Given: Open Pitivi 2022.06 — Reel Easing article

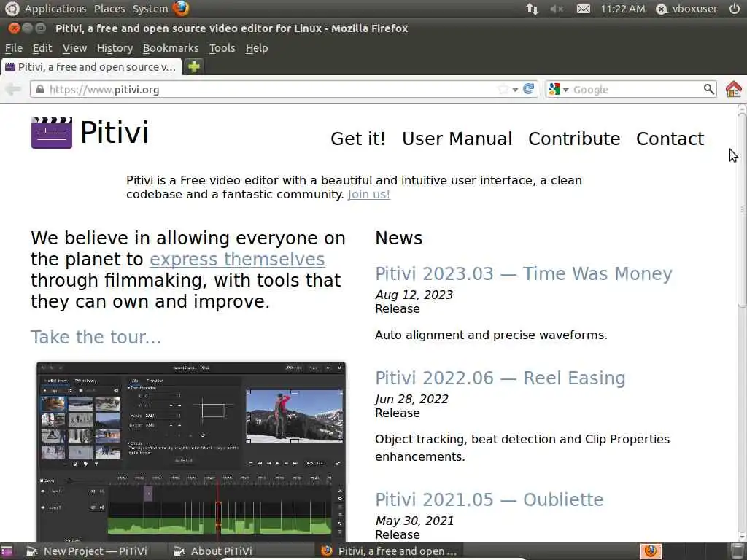Looking at the screenshot, I should [x=500, y=378].
